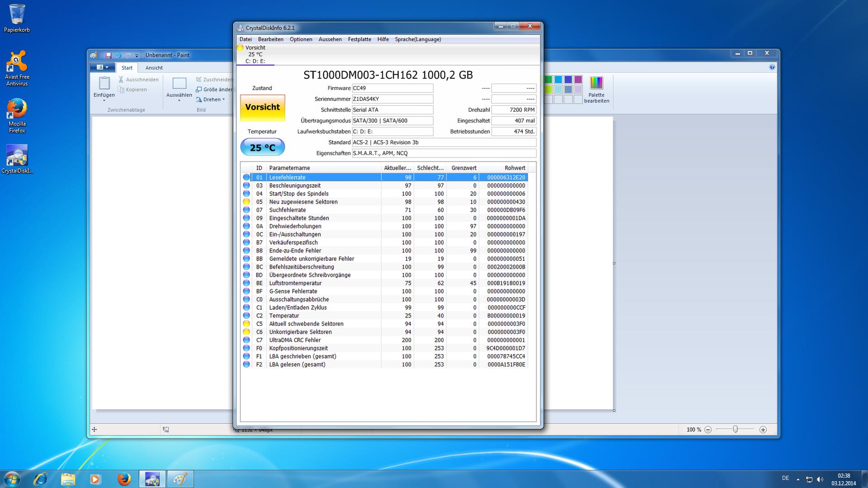Screen dimensions: 868x488
Task: Open Windows Media Player from the taskbar
Action: (x=95, y=479)
